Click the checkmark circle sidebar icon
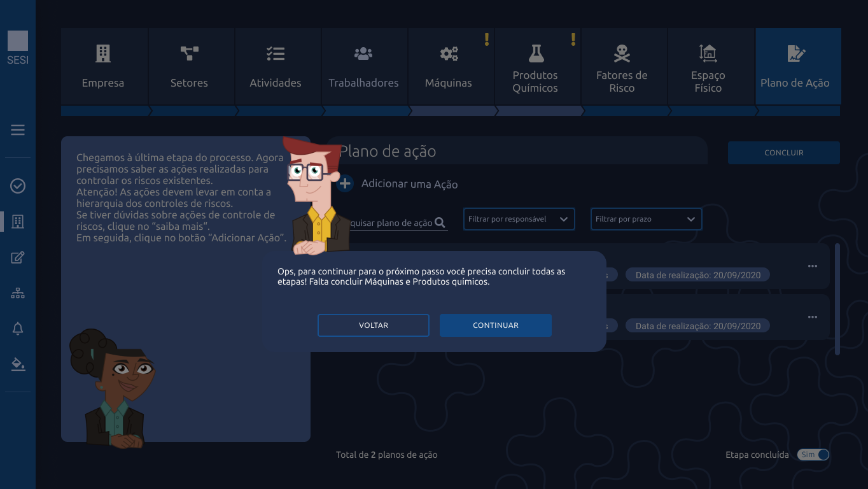Screen dimensions: 868x489 [18, 186]
